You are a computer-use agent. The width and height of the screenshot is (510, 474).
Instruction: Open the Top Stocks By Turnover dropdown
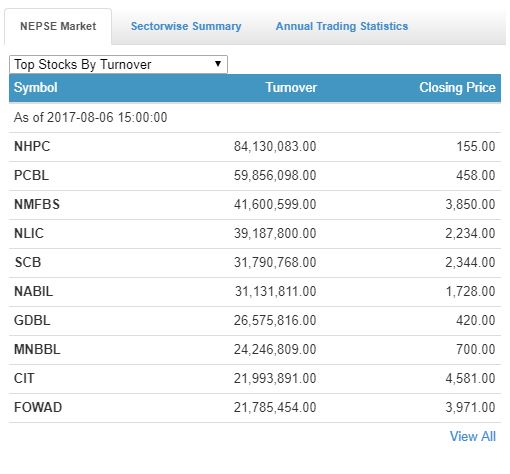pyautogui.click(x=119, y=64)
